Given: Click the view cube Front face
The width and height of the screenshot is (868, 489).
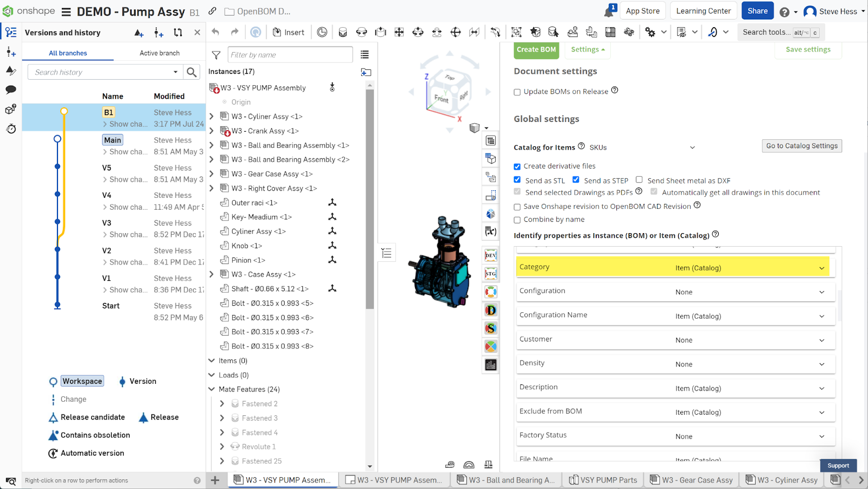Looking at the screenshot, I should [441, 99].
